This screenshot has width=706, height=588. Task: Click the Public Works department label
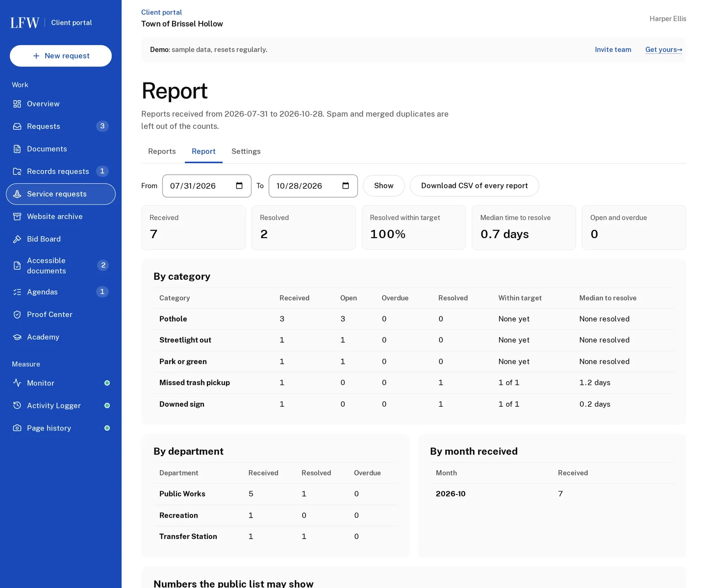182,494
